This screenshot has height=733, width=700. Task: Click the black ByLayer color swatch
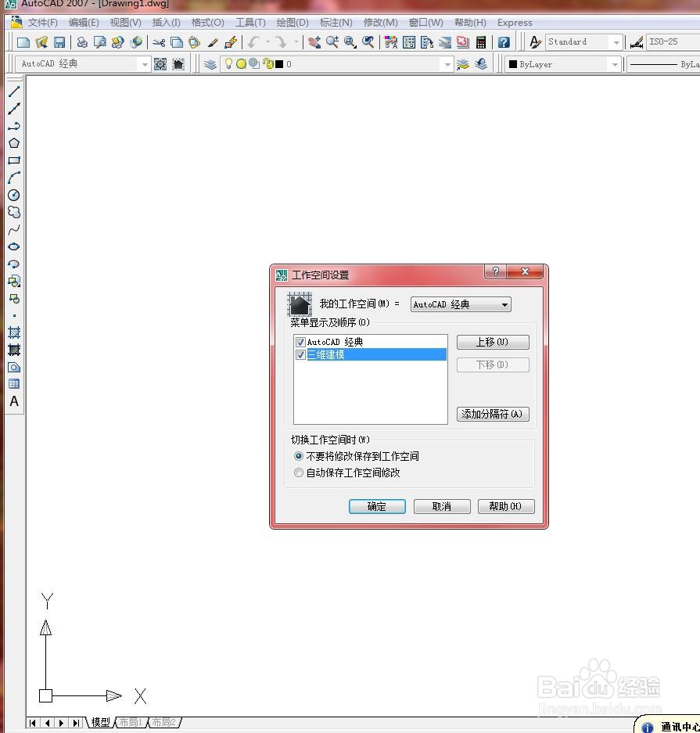(512, 64)
